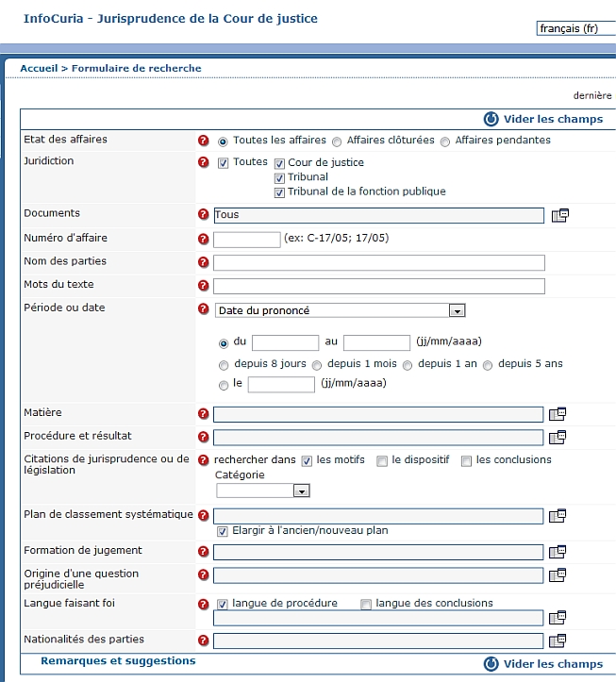
Task: Open the français (fr) language selector
Action: pyautogui.click(x=576, y=28)
